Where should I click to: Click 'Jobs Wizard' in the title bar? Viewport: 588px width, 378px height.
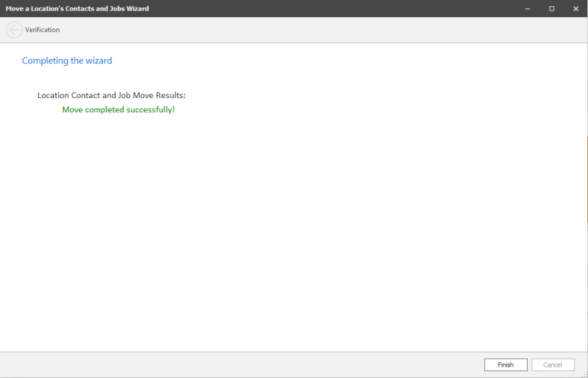pos(130,9)
